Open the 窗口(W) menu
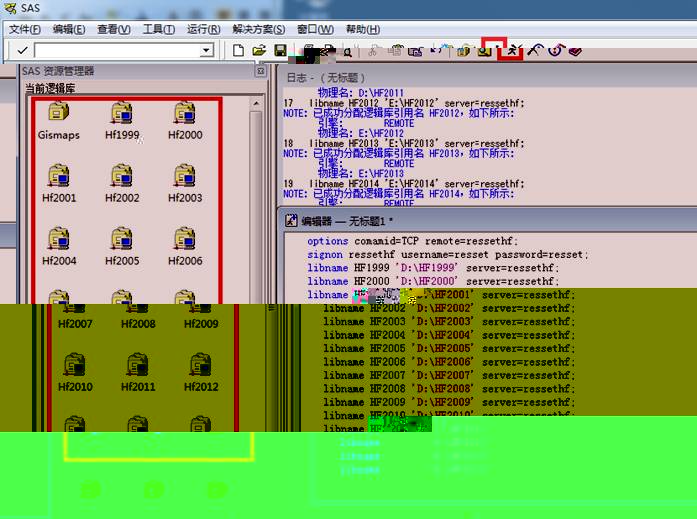The image size is (697, 519). [x=315, y=29]
